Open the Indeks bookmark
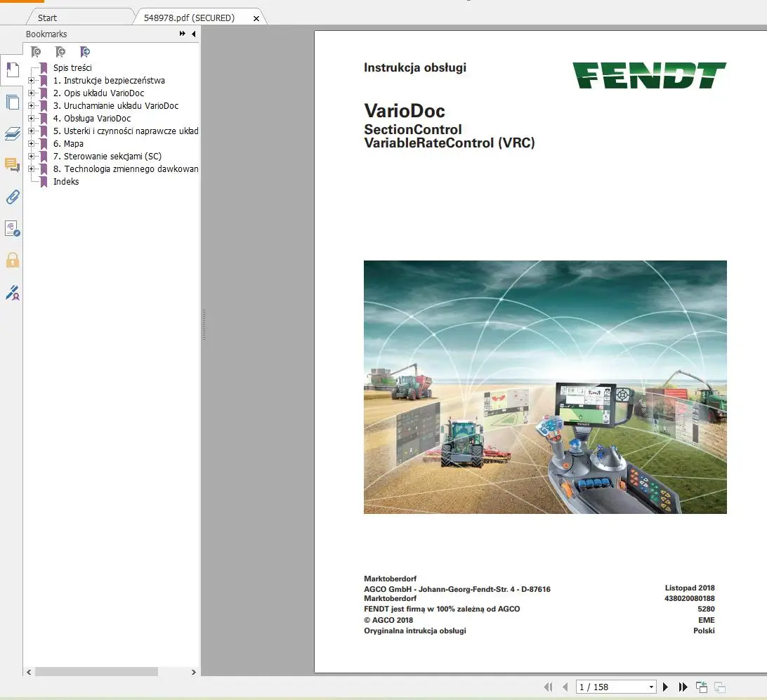This screenshot has width=767, height=700. (66, 181)
